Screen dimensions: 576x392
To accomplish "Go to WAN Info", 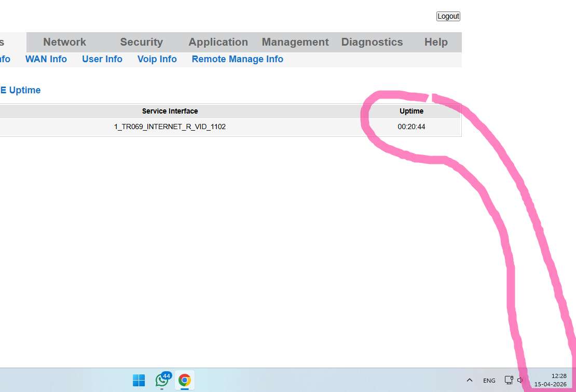I will pos(46,59).
